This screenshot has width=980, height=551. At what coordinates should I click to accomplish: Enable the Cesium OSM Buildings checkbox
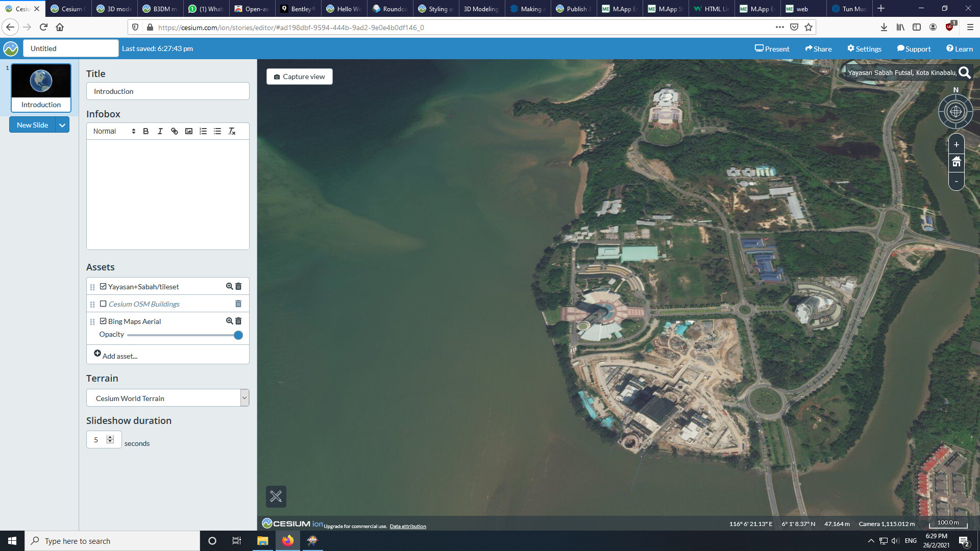[x=103, y=304]
